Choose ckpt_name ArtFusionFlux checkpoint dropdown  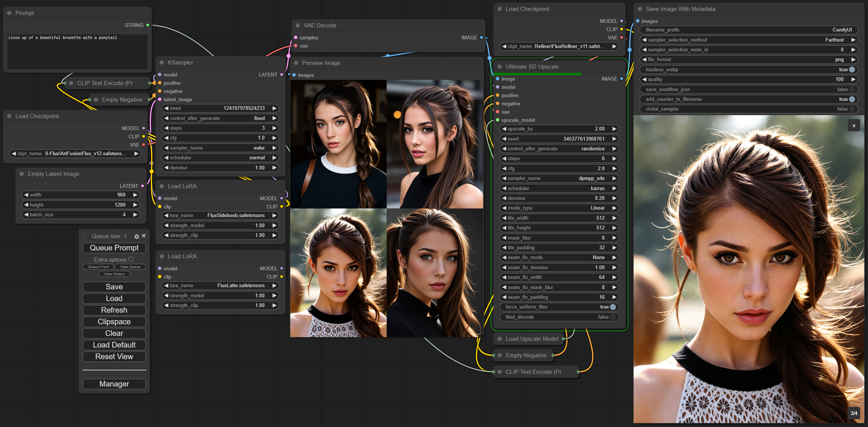(75, 154)
